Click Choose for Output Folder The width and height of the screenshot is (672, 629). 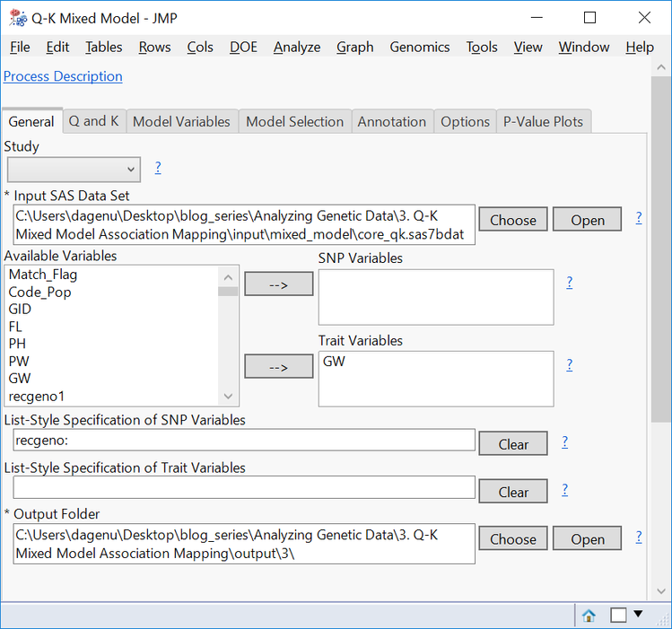pos(513,538)
